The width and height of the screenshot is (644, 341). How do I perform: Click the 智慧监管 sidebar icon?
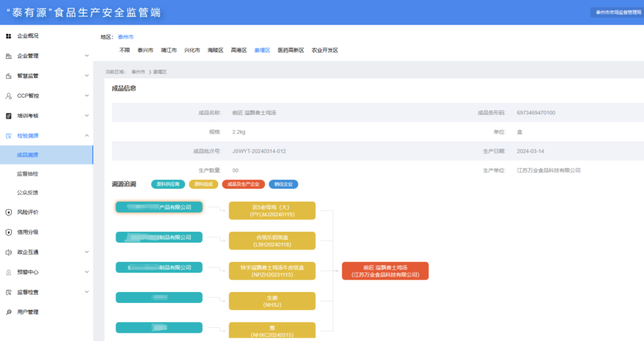(8, 76)
